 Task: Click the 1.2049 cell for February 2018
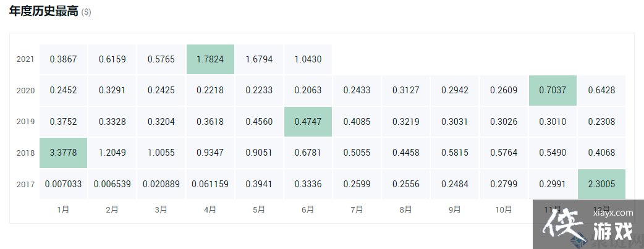(x=112, y=153)
